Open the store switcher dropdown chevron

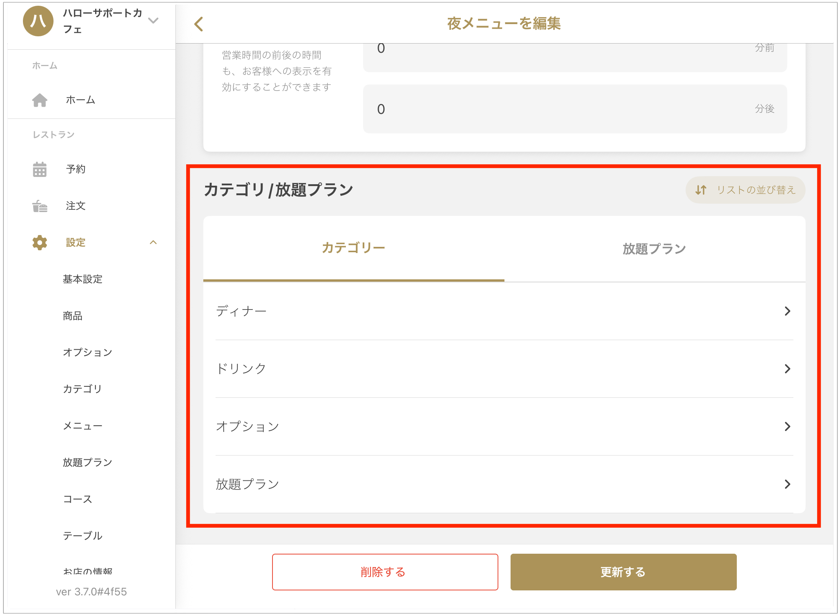coord(153,21)
